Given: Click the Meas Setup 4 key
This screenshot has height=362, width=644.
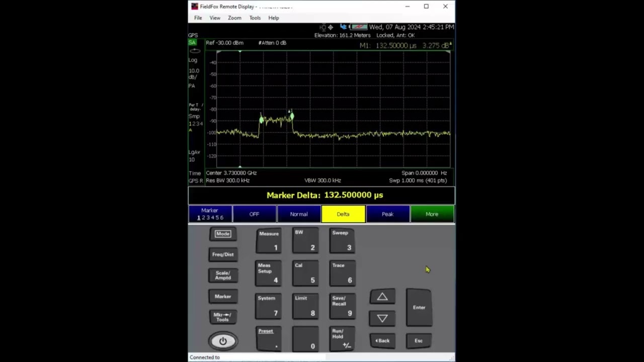Looking at the screenshot, I should point(269,273).
